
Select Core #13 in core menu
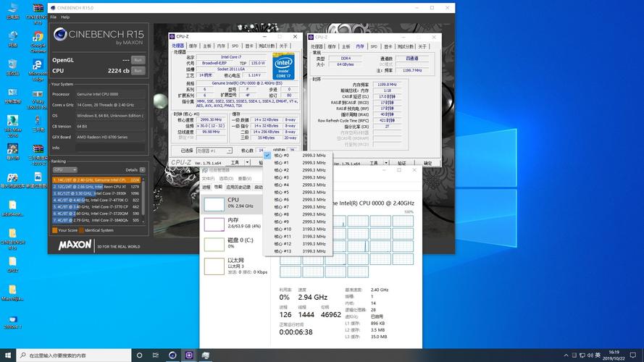click(x=297, y=252)
